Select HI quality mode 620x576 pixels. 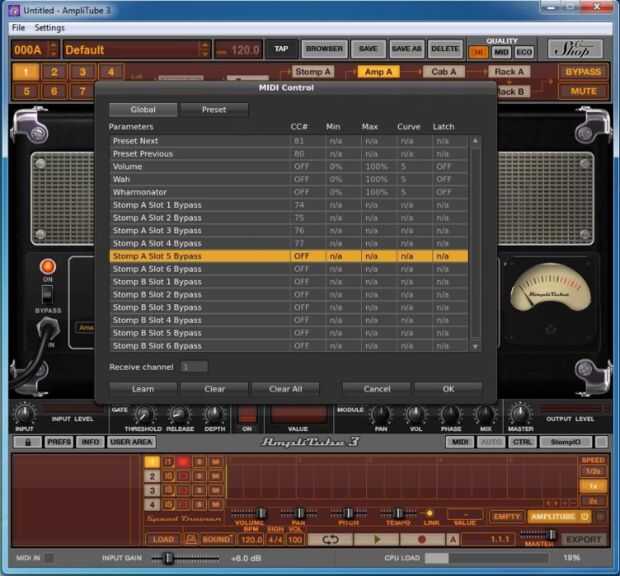pos(478,52)
